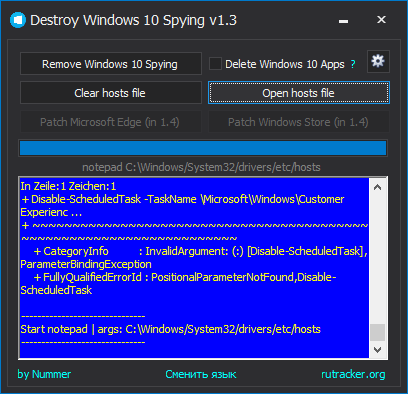Image resolution: width=408 pixels, height=394 pixels.
Task: Click Patch Windows Store (in 1.4) button
Action: point(299,122)
